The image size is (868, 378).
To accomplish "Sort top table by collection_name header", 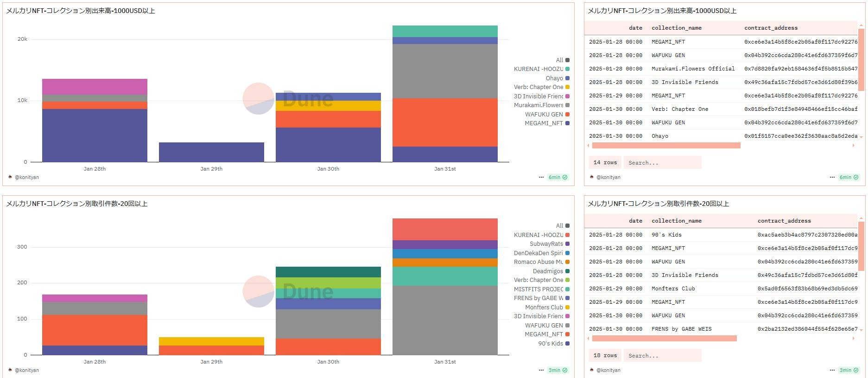I will (x=677, y=28).
